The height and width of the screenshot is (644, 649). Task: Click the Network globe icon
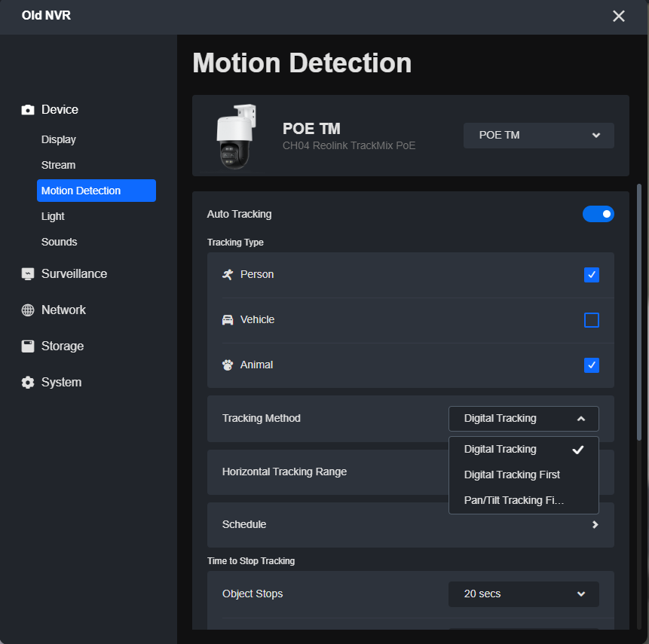point(28,310)
